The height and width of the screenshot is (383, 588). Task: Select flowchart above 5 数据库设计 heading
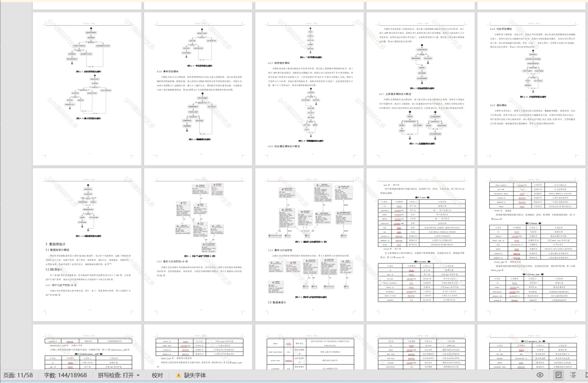point(88,208)
